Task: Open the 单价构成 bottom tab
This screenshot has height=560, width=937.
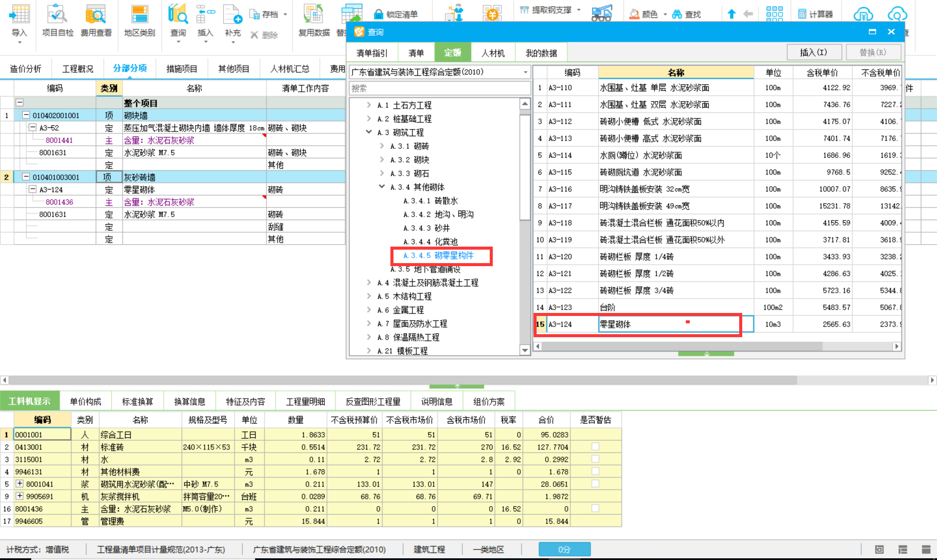Action: point(85,401)
